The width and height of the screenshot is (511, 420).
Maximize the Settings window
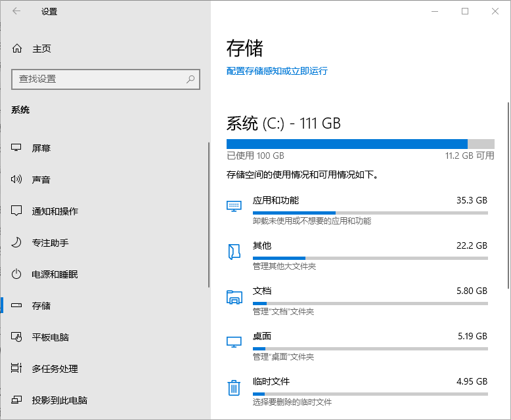465,11
